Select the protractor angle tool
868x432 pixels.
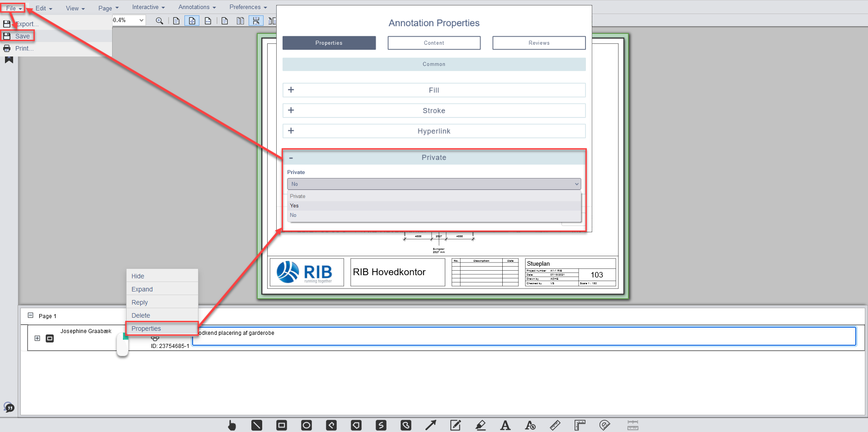pos(604,425)
